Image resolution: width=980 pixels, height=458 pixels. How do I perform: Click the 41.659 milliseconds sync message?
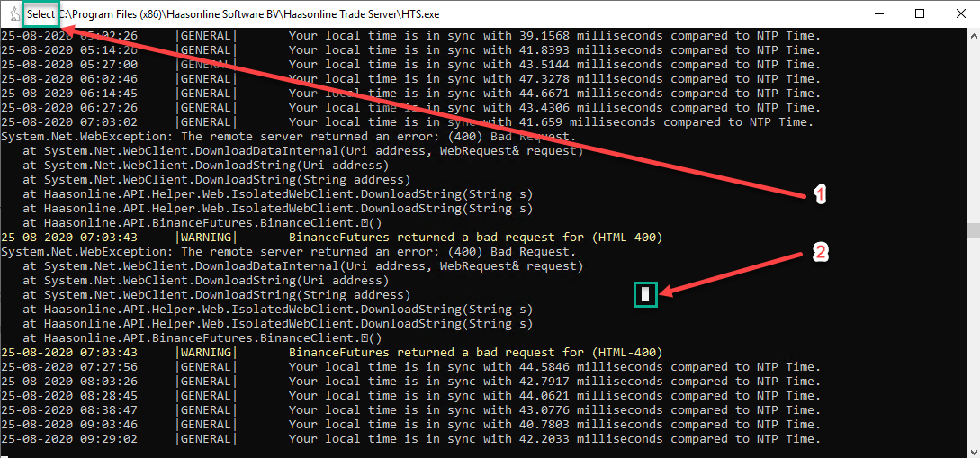point(551,121)
